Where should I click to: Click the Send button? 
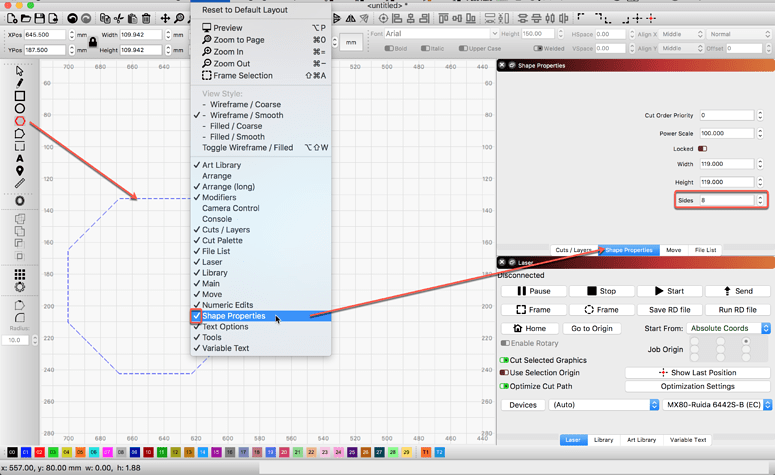(738, 291)
